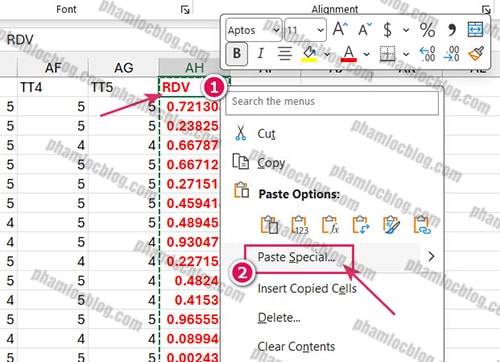Click cell value 0.66787
Screen dimensions: 500x362
coord(193,145)
